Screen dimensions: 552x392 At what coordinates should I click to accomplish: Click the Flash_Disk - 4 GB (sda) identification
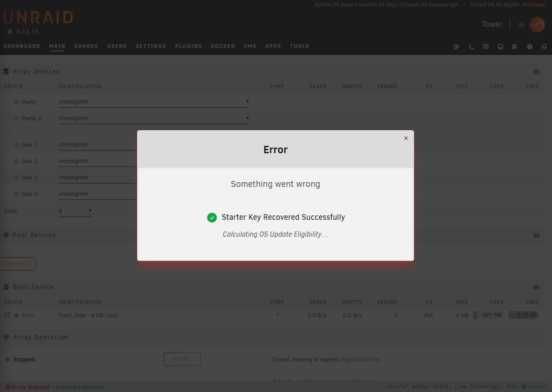click(x=88, y=315)
